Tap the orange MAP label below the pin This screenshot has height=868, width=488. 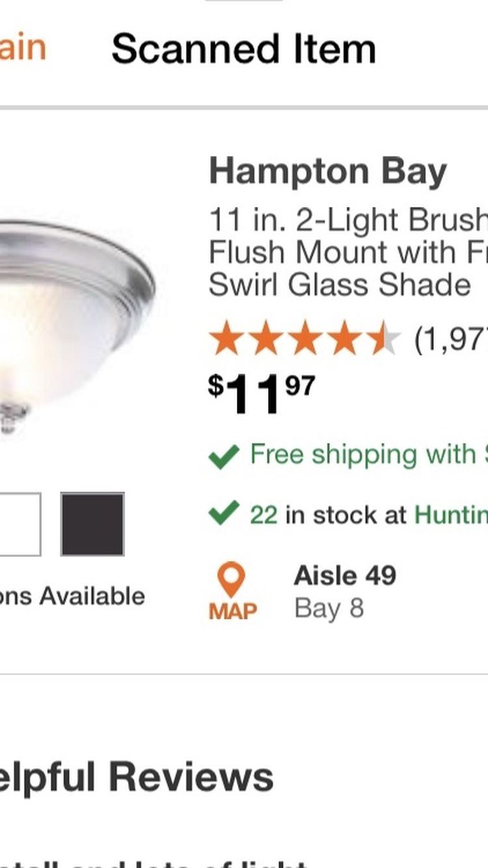pos(232,611)
